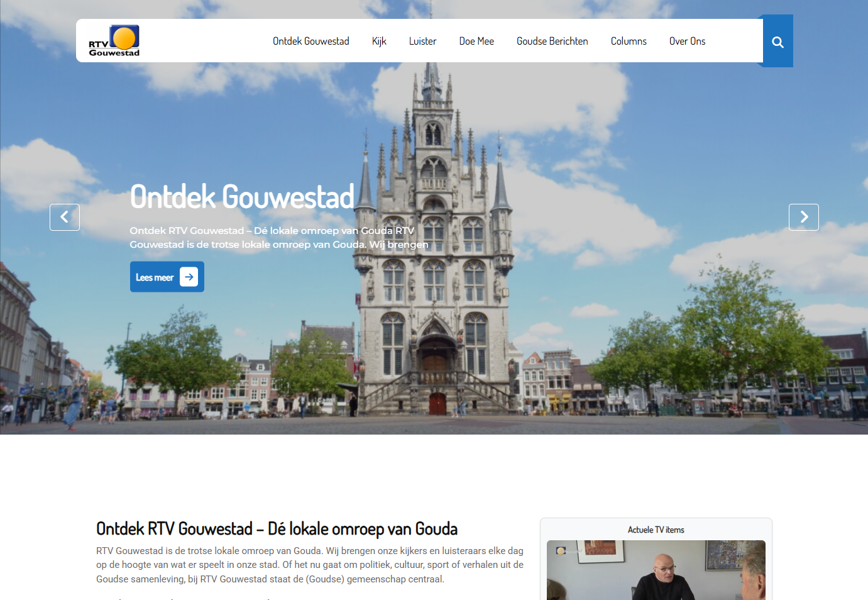The image size is (868, 600).
Task: Go to previous slide arrow
Action: coord(65,217)
